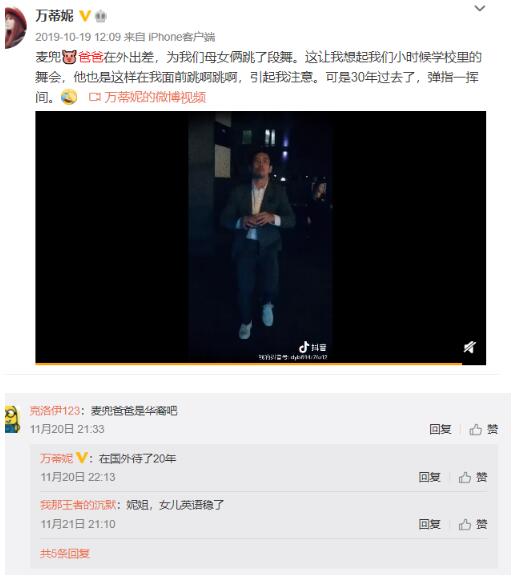Image resolution: width=528 pixels, height=581 pixels.
Task: Expand 共5条回复 to show all replies
Action: coord(65,553)
